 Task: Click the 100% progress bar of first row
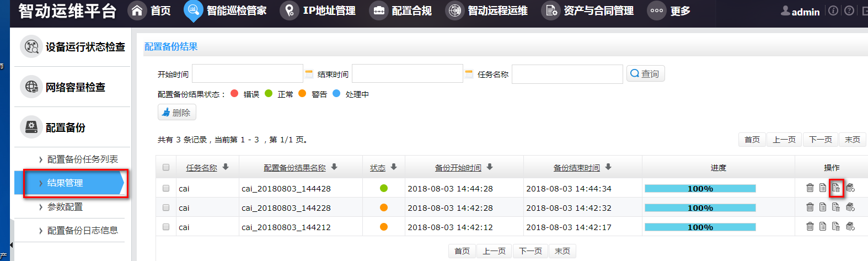[700, 189]
